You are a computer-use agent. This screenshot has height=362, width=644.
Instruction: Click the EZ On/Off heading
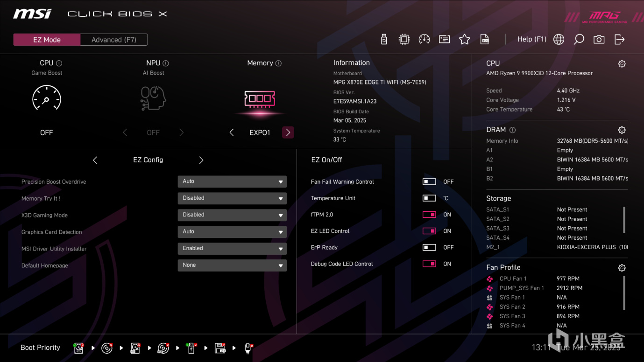pyautogui.click(x=326, y=160)
